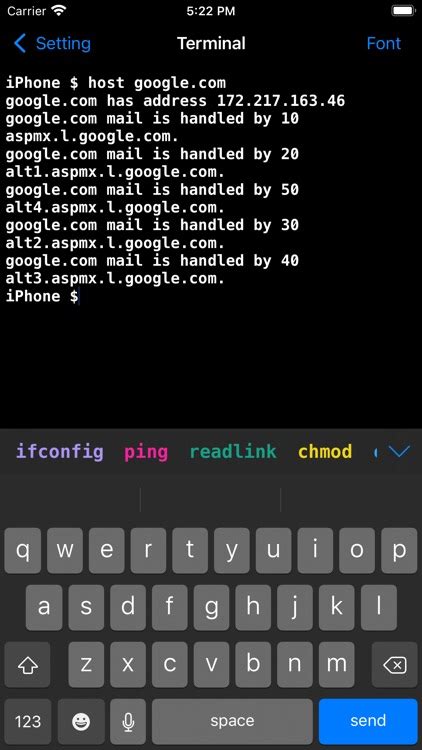Screen dimensions: 422x750
Task: Expand the command suggestions with the chevron
Action: coord(399,451)
